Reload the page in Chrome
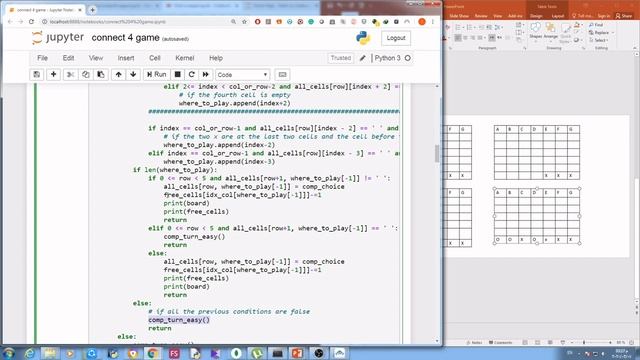 (31, 22)
